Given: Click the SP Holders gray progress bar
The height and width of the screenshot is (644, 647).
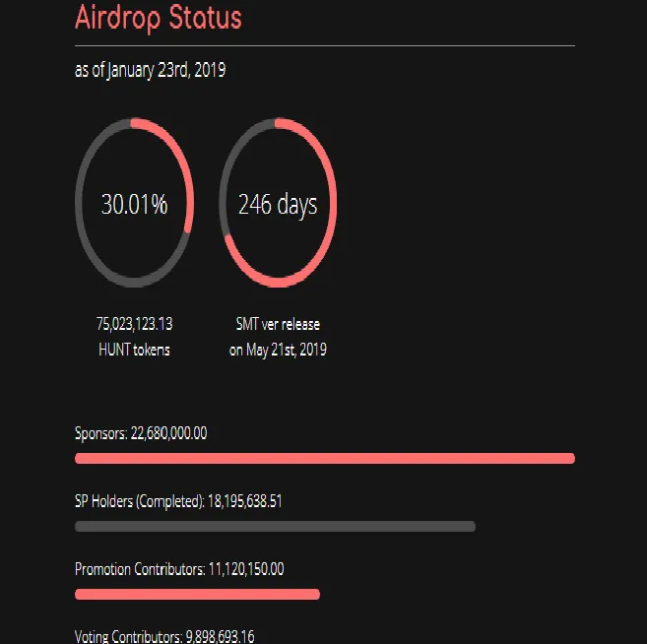Looking at the screenshot, I should pyautogui.click(x=275, y=527).
